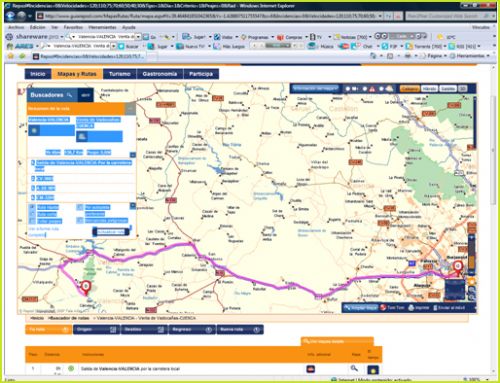
Task: Select the Satélite map view button
Action: (x=448, y=89)
